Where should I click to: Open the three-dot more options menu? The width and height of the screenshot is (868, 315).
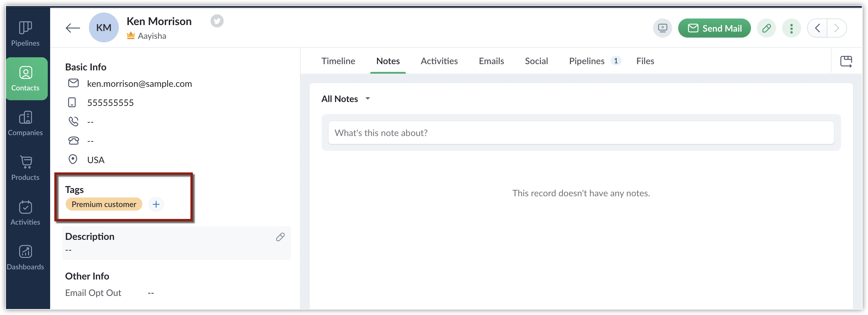[x=791, y=28]
